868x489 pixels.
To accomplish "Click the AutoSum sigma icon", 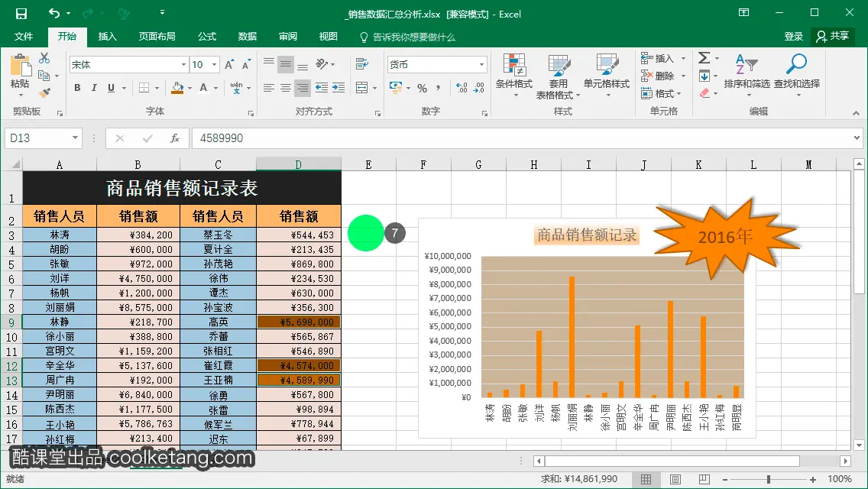I will pyautogui.click(x=704, y=58).
